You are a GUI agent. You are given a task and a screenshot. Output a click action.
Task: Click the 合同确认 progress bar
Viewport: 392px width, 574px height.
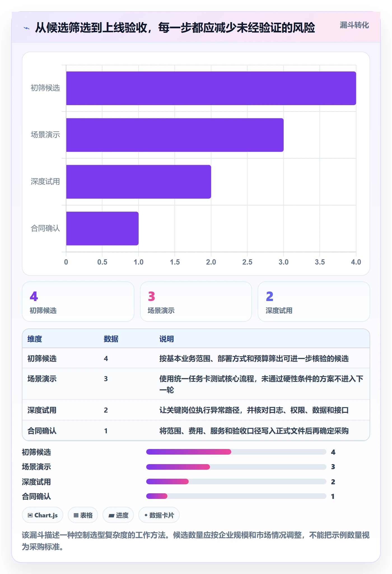236,496
